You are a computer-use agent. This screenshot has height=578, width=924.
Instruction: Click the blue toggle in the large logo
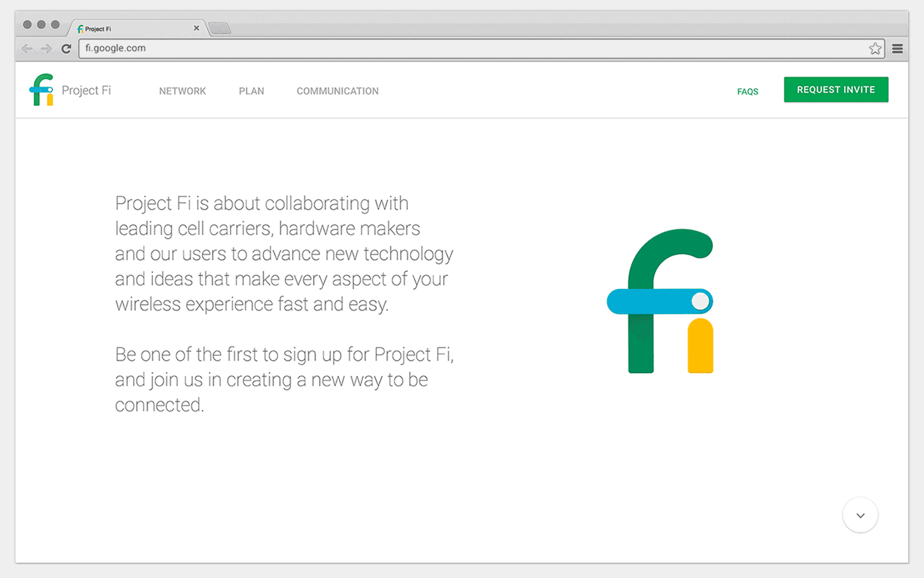[x=659, y=301]
